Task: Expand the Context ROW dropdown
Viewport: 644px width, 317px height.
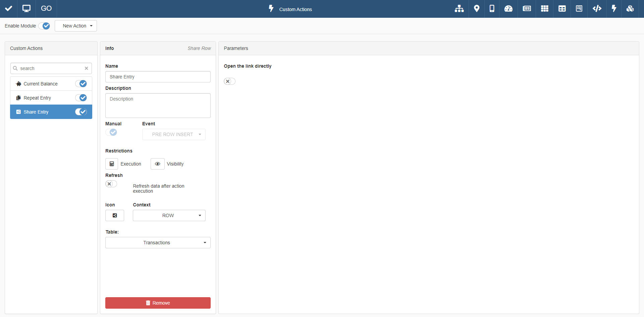Action: tap(169, 215)
